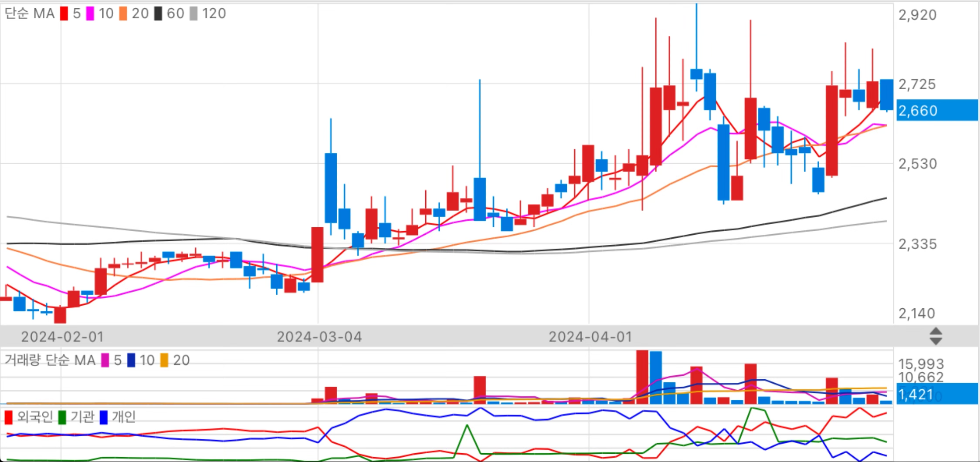The width and height of the screenshot is (980, 462).
Task: Click the tallest red volume bar
Action: tap(642, 377)
